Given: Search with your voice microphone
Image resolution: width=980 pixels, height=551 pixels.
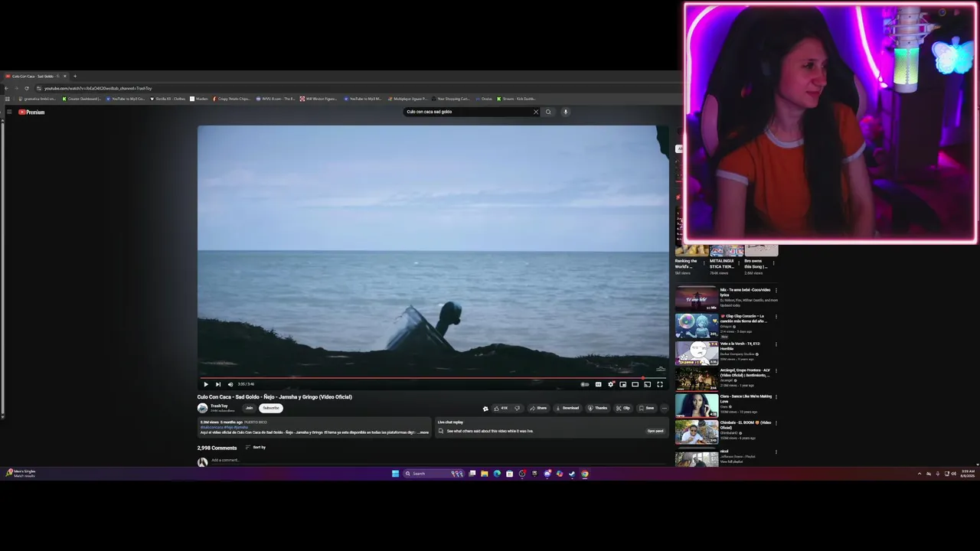Looking at the screenshot, I should (x=566, y=112).
